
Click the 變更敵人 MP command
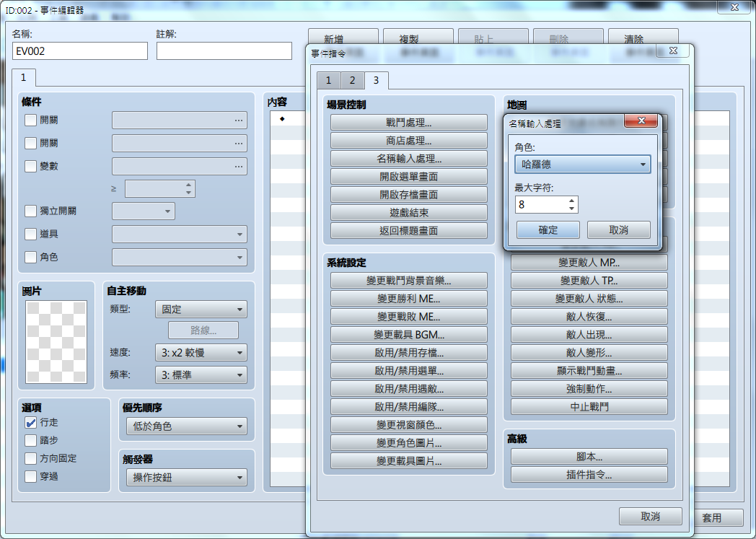(589, 262)
